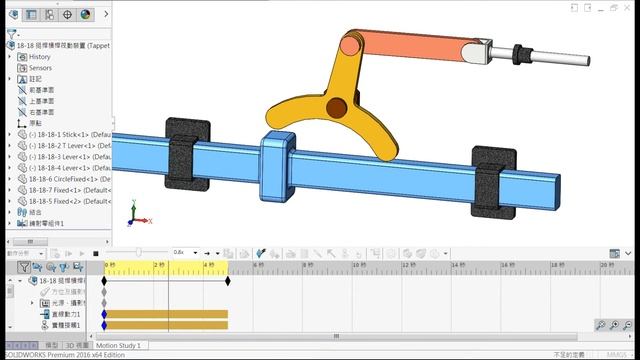This screenshot has width=640, height=360.
Task: Expand the lights and cameras motion tree row
Action: pos(32,303)
